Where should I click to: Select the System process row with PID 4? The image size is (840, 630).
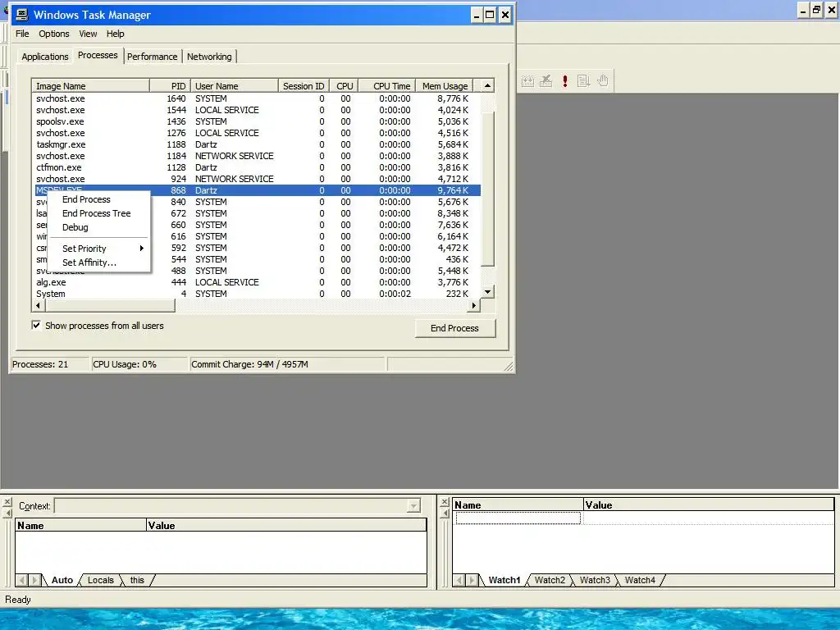click(x=256, y=294)
